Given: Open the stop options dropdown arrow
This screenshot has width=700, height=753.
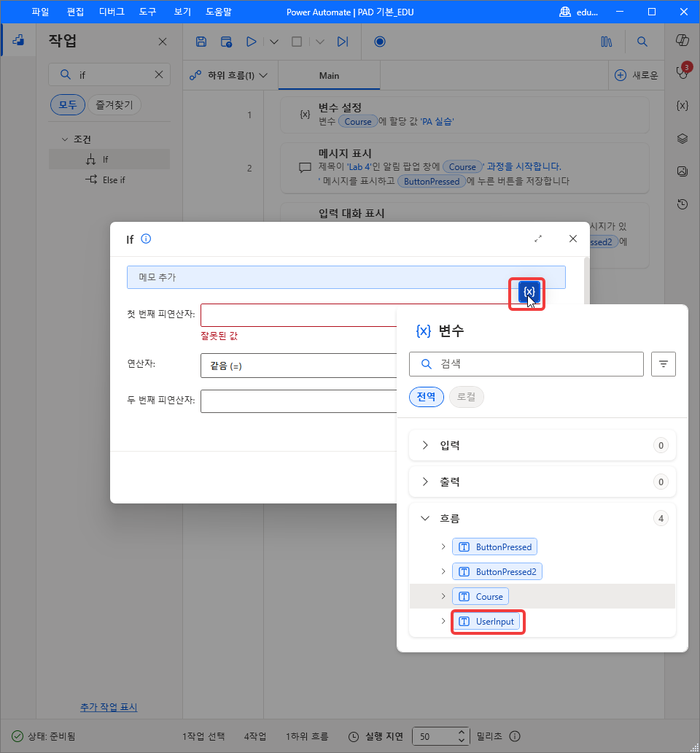Looking at the screenshot, I should click(x=320, y=42).
